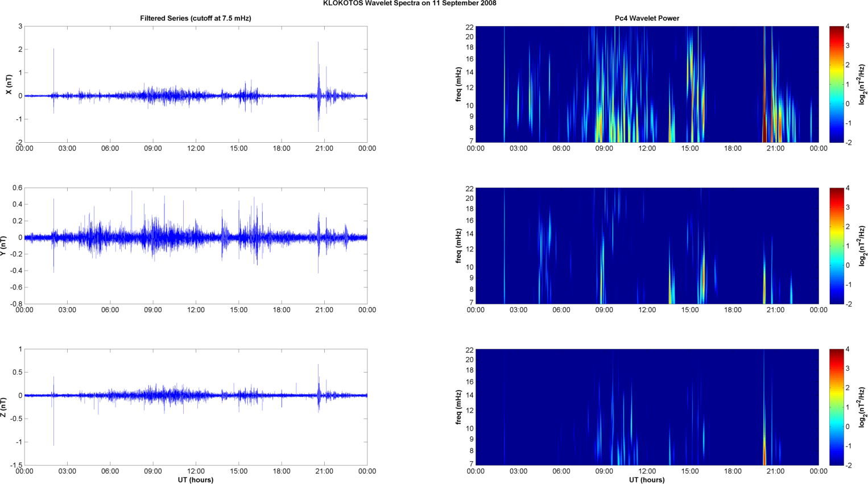Click the "21:00" tick under the Y time series
Viewport: 868px width, 484px height.
tap(324, 310)
